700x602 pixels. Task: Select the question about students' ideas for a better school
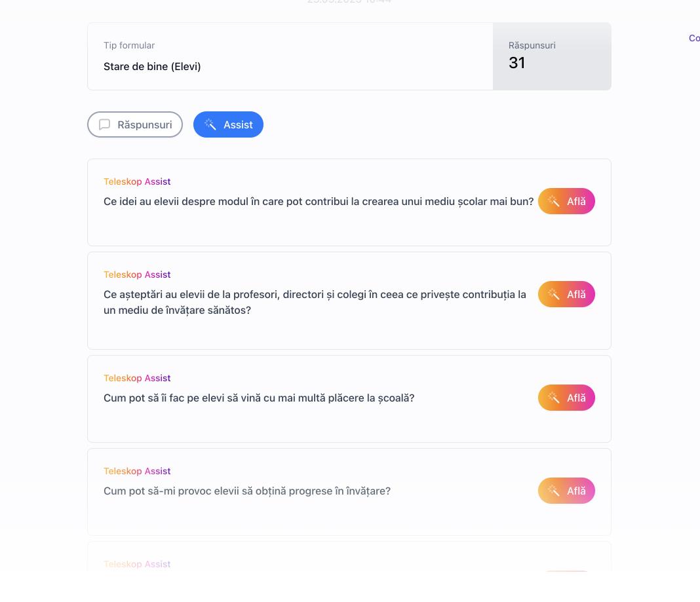(x=319, y=201)
